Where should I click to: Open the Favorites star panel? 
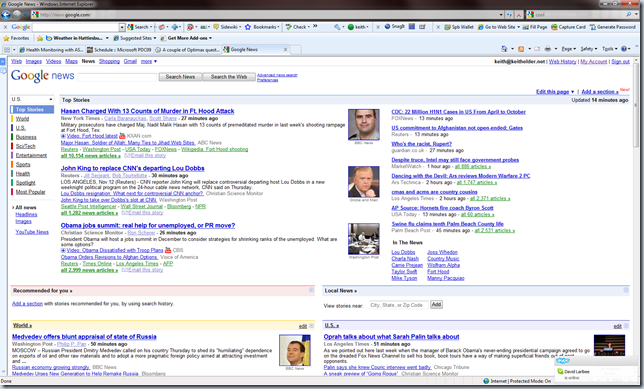pyautogui.click(x=17, y=38)
